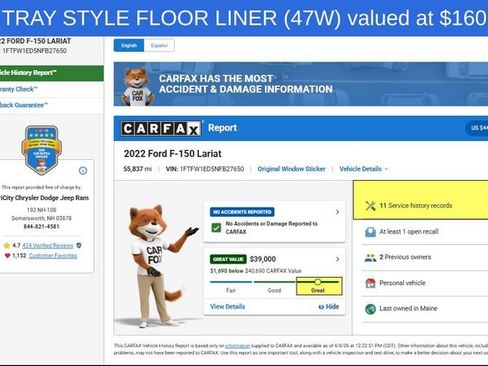The height and width of the screenshot is (366, 488).
Task: Click the wrench service history icon
Action: click(370, 206)
